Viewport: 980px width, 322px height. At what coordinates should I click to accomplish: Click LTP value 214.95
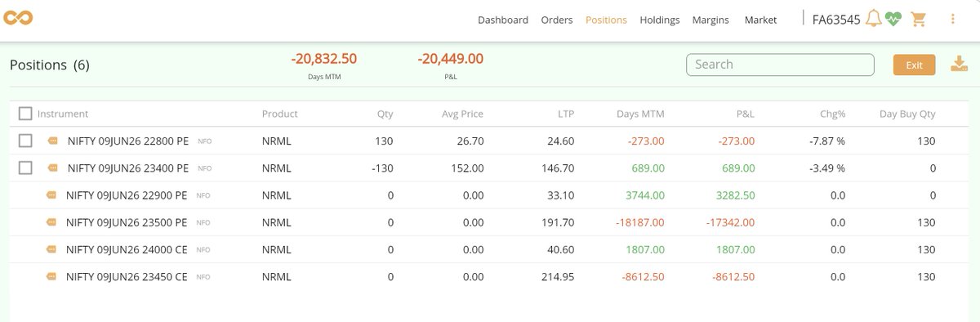coord(557,278)
